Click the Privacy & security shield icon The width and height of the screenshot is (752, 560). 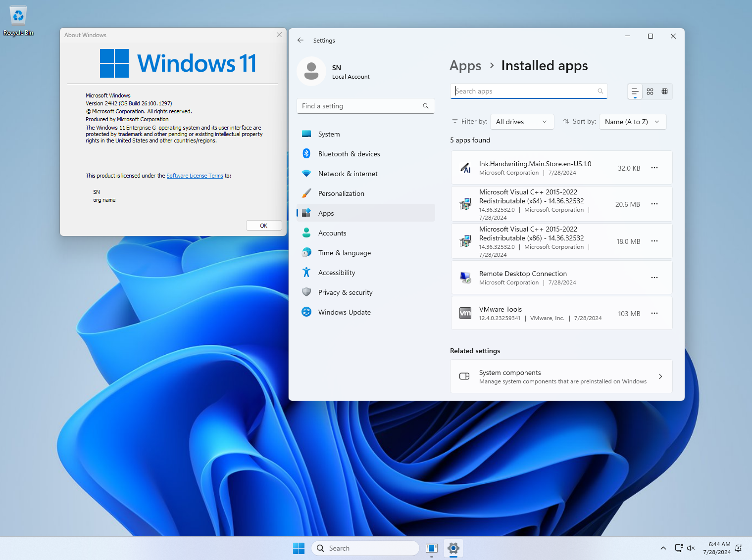tap(306, 292)
